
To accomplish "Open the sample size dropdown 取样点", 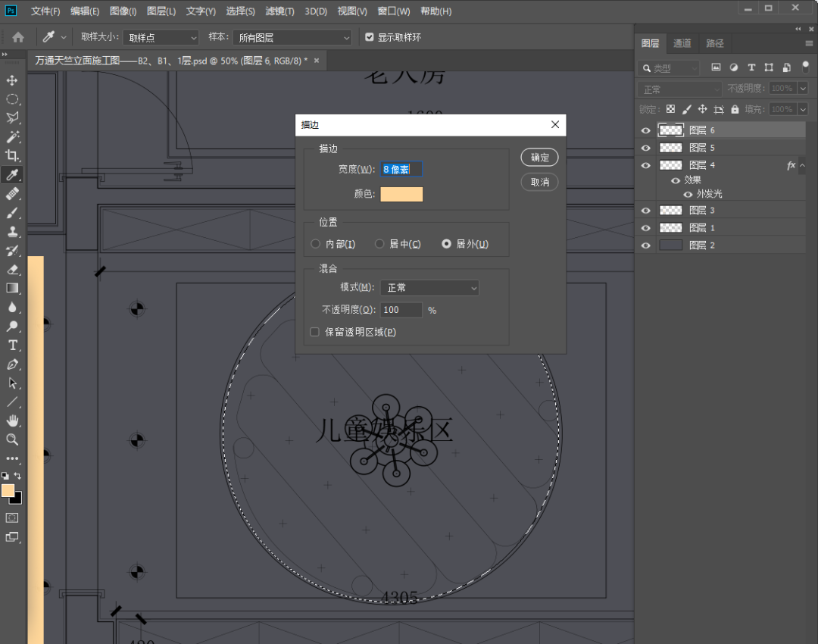I will click(161, 38).
